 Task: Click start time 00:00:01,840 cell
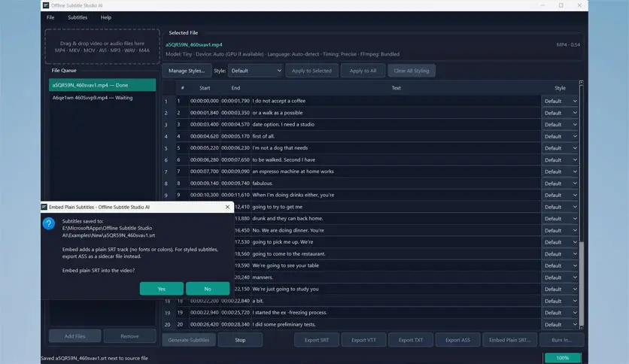point(205,113)
